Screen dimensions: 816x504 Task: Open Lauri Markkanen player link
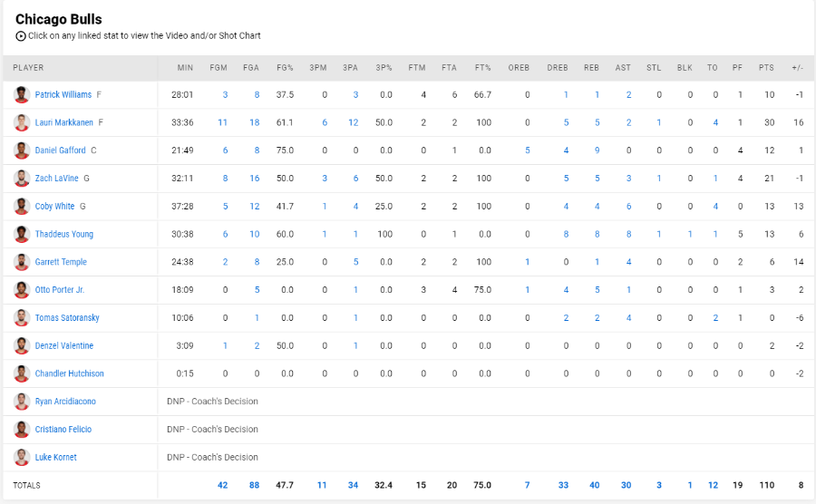point(64,122)
